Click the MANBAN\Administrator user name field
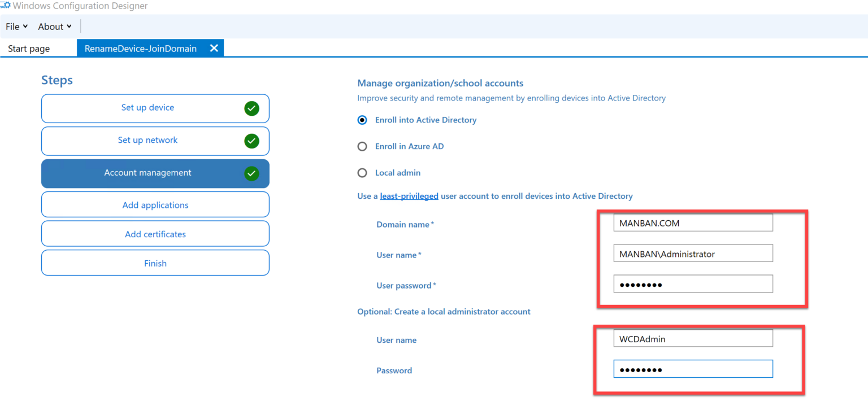Screen dimensions: 868x419 pos(693,253)
